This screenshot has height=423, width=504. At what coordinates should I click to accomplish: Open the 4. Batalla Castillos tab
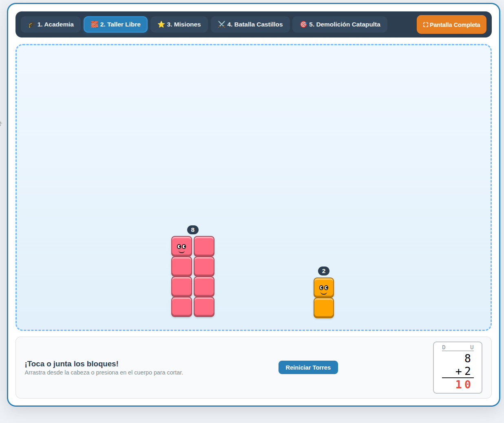[x=250, y=24]
